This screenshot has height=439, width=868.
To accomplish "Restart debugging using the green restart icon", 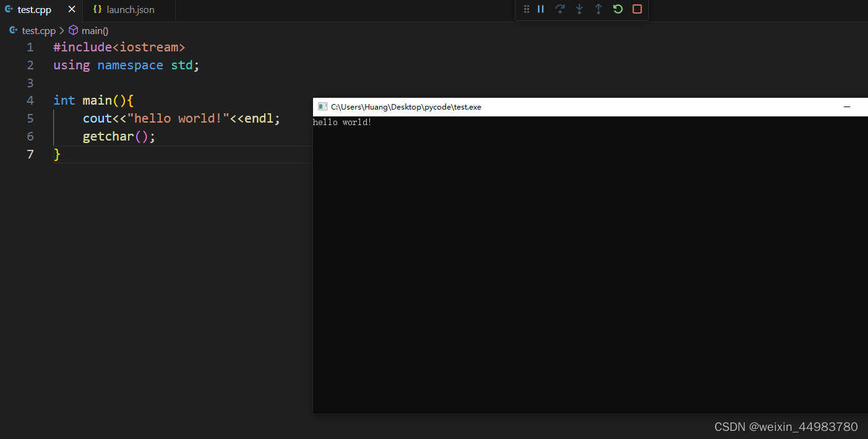I will click(x=617, y=9).
